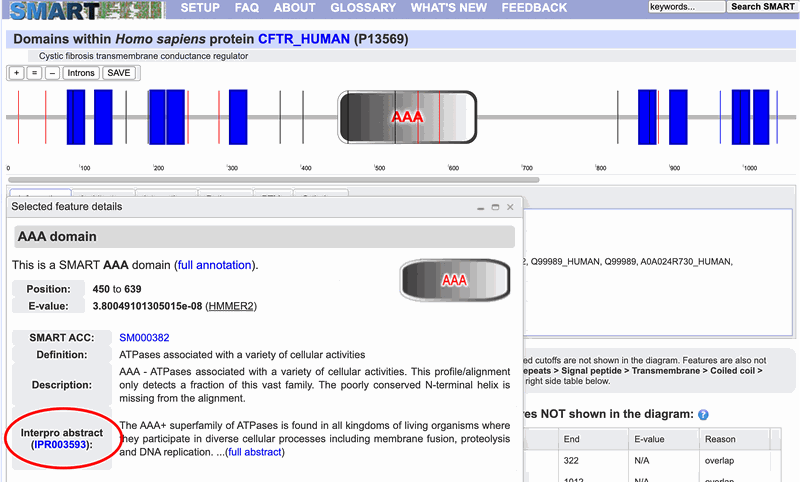Zoom out with the minus button
Image resolution: width=800 pixels, height=482 pixels.
point(52,73)
